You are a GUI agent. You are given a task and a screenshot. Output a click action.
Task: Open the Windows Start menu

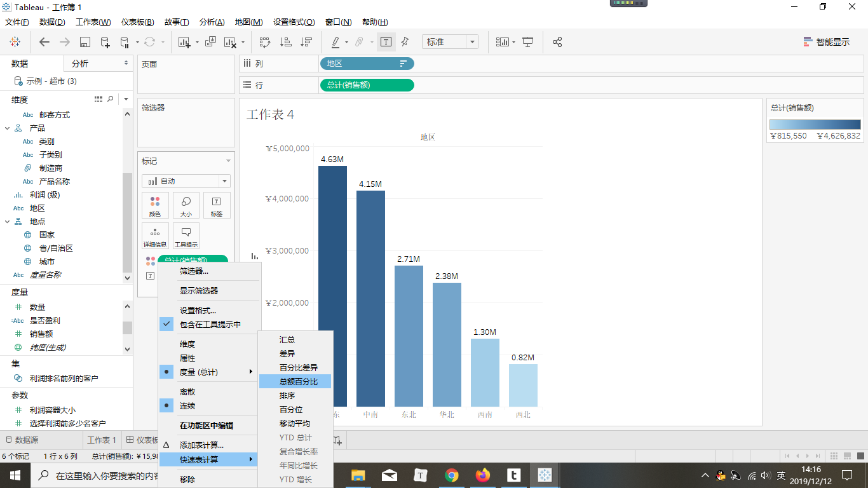pyautogui.click(x=15, y=475)
